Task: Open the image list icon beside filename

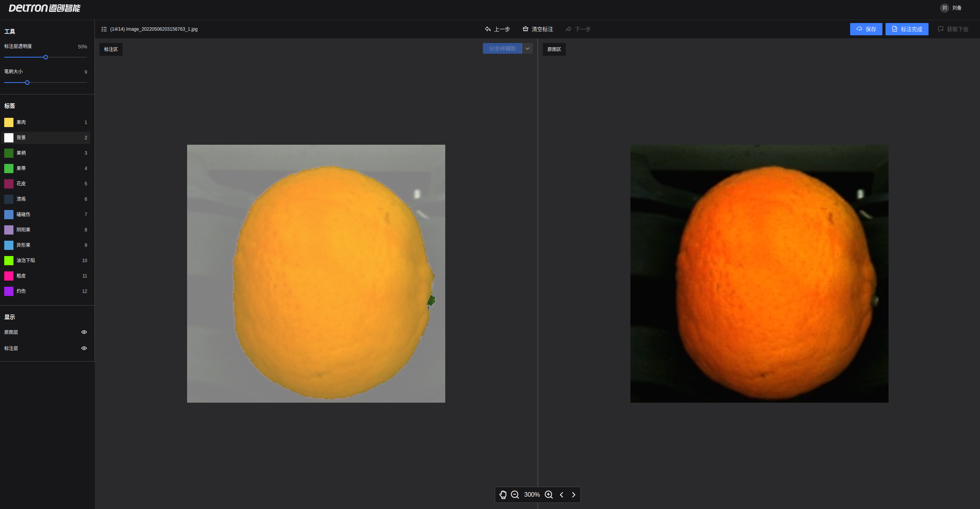Action: tap(104, 29)
